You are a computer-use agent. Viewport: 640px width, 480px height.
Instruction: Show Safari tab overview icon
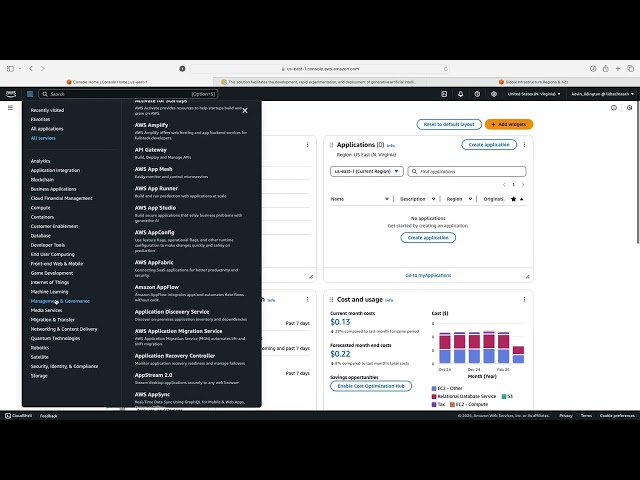coord(631,69)
